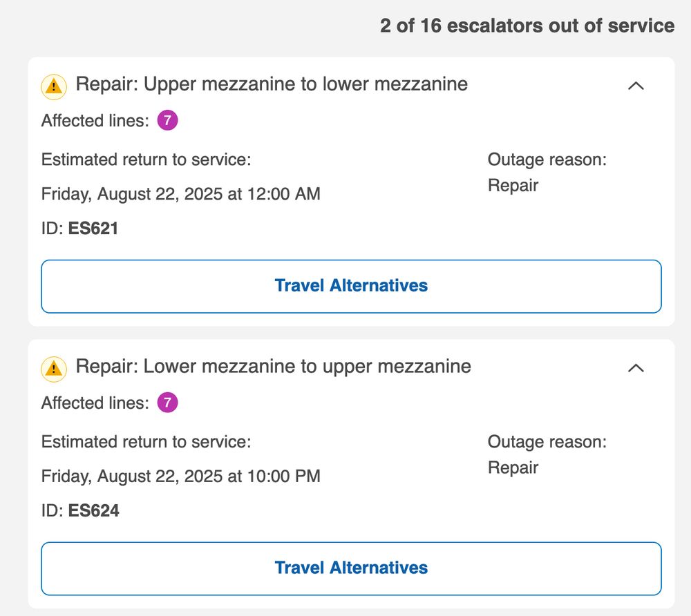
Task: Click the 2 of 16 escalators heading
Action: [526, 26]
